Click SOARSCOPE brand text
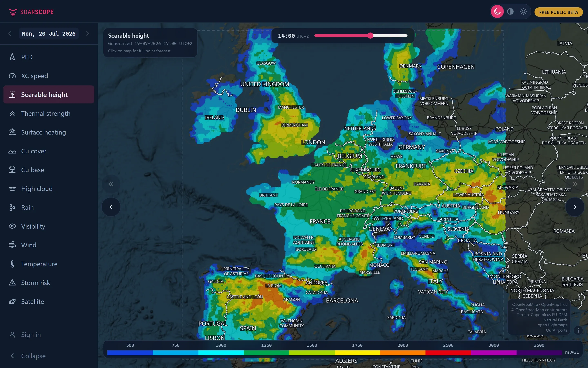This screenshot has height=368, width=588. tap(37, 12)
